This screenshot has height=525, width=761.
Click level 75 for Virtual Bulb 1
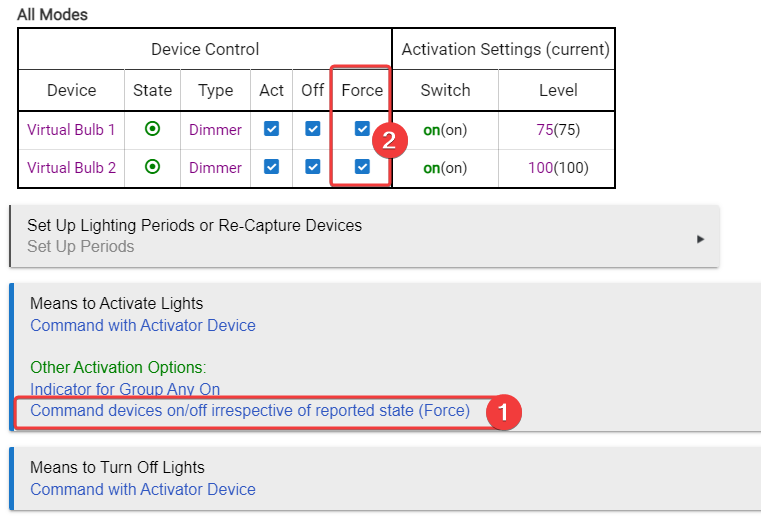point(546,130)
